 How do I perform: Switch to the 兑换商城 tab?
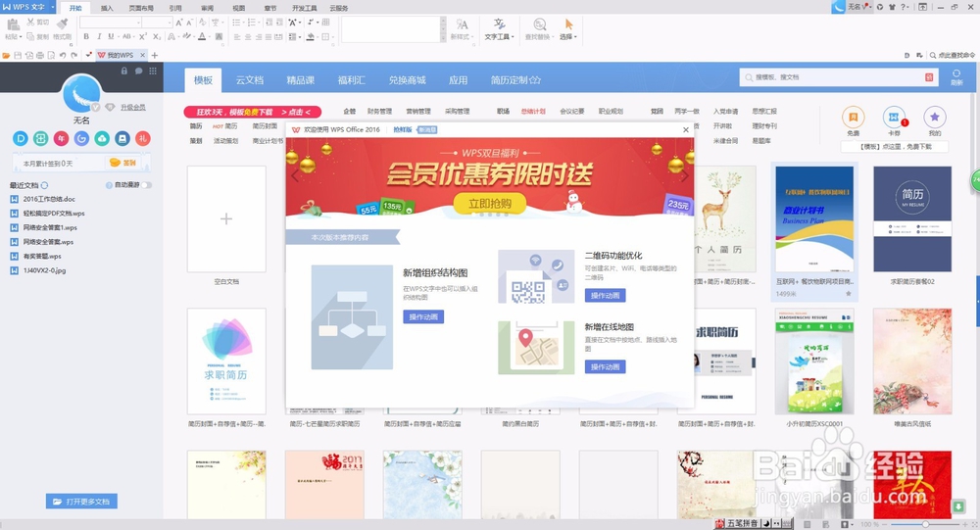pyautogui.click(x=407, y=80)
